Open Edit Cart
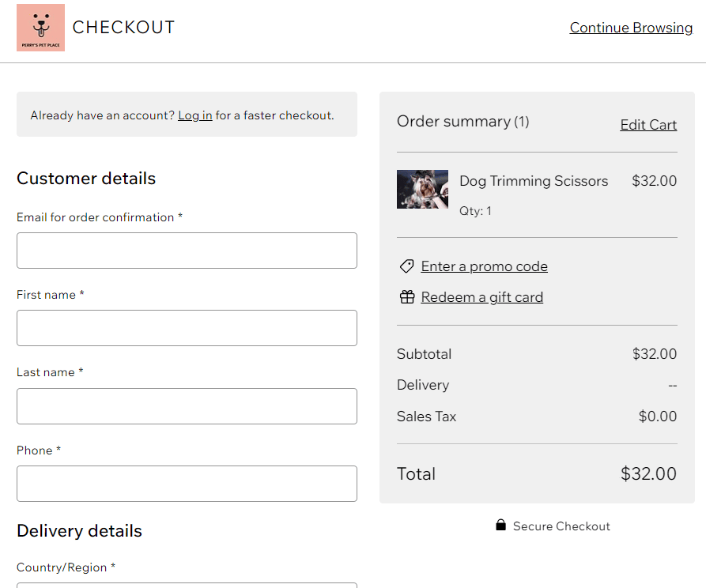Image resolution: width=706 pixels, height=588 pixels. (x=648, y=124)
